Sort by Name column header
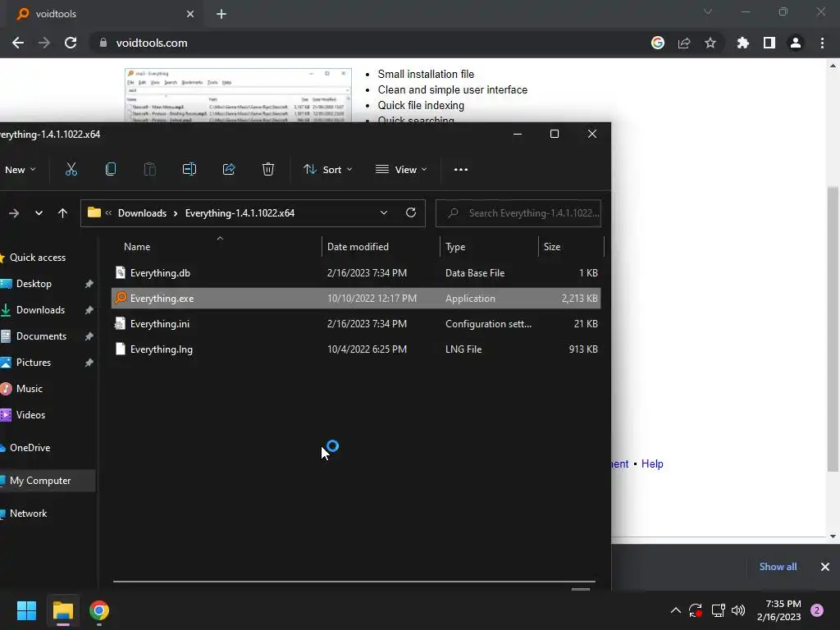The height and width of the screenshot is (630, 840). [x=217, y=246]
